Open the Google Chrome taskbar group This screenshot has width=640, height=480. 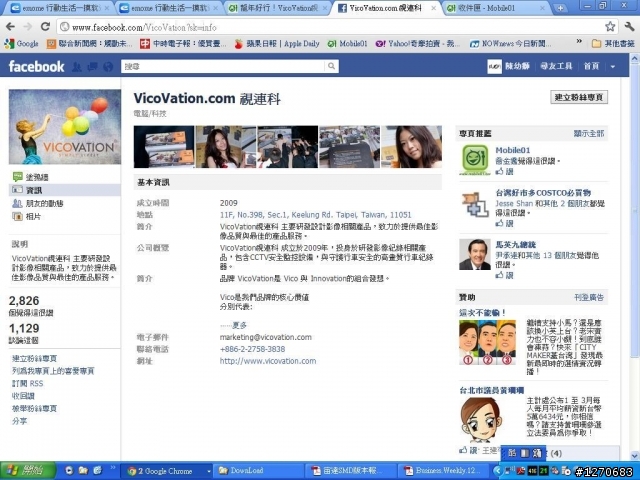pyautogui.click(x=169, y=471)
